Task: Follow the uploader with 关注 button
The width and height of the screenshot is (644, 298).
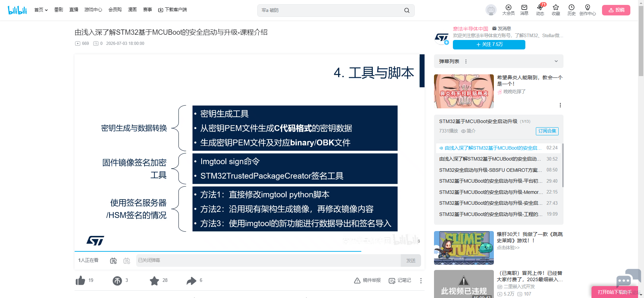Action: [x=489, y=45]
